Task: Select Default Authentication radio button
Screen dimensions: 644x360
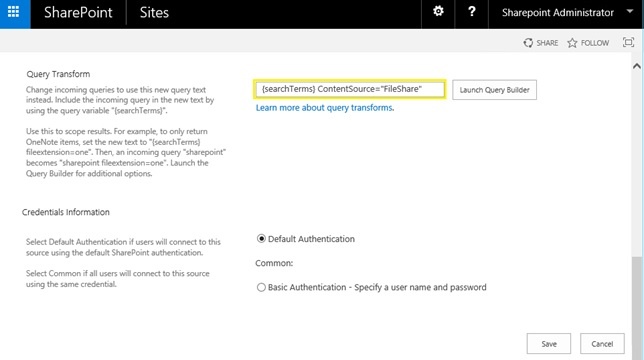Action: tap(261, 239)
